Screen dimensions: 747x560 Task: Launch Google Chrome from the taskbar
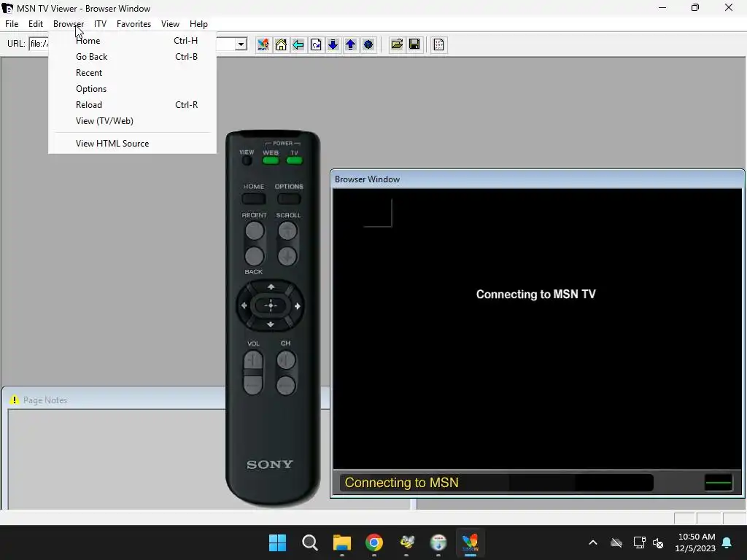click(x=374, y=542)
